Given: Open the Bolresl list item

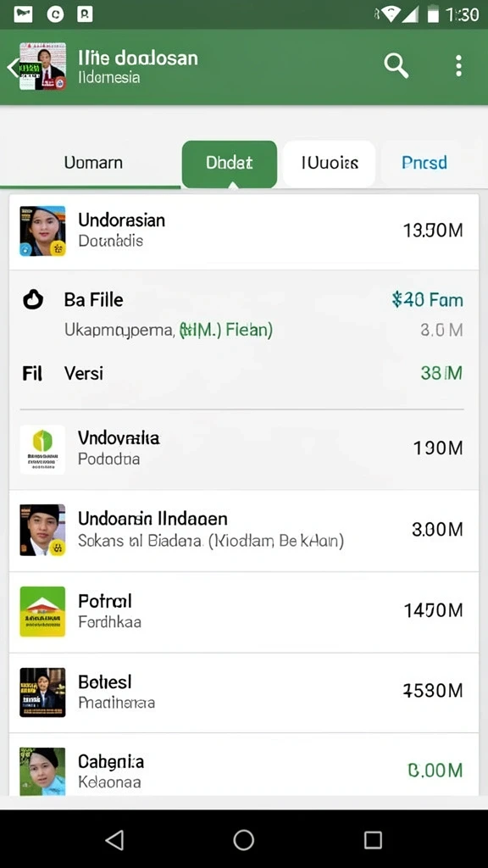Looking at the screenshot, I should tap(244, 693).
